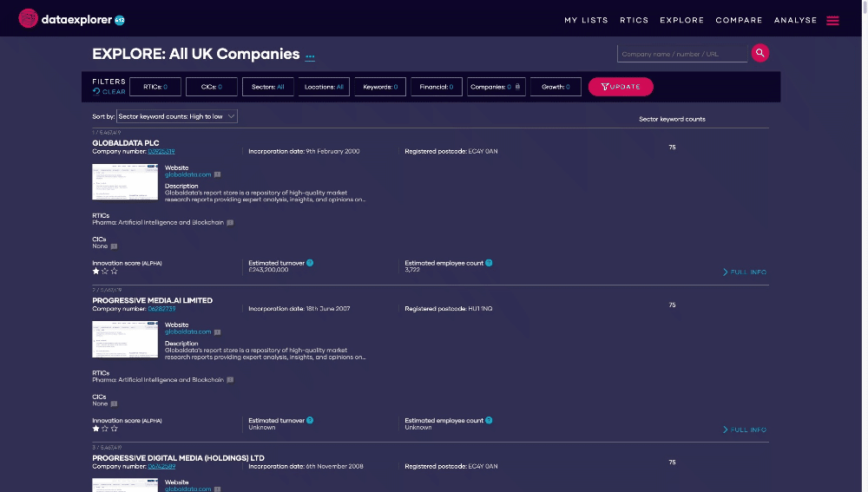Click the UPDATE filters button
868x492 pixels.
(621, 87)
